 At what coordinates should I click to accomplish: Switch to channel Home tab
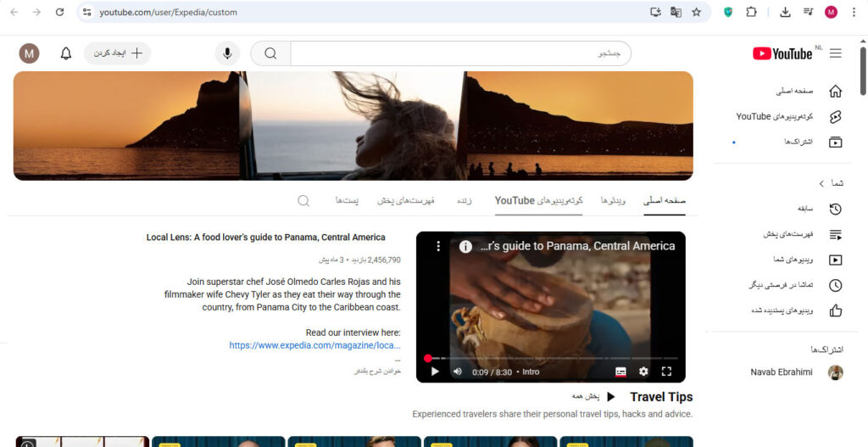(665, 200)
